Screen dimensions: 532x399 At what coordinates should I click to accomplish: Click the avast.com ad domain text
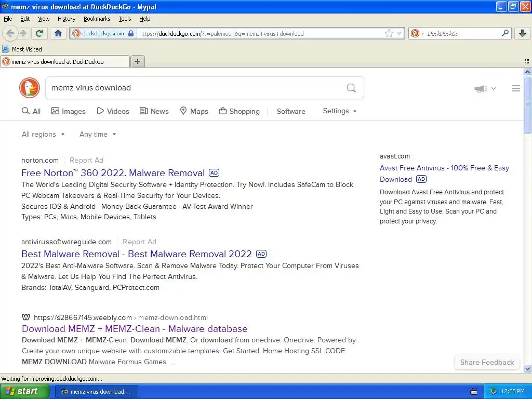395,156
